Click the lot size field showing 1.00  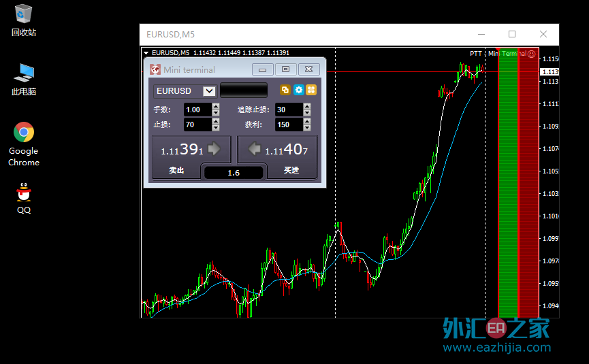click(198, 110)
